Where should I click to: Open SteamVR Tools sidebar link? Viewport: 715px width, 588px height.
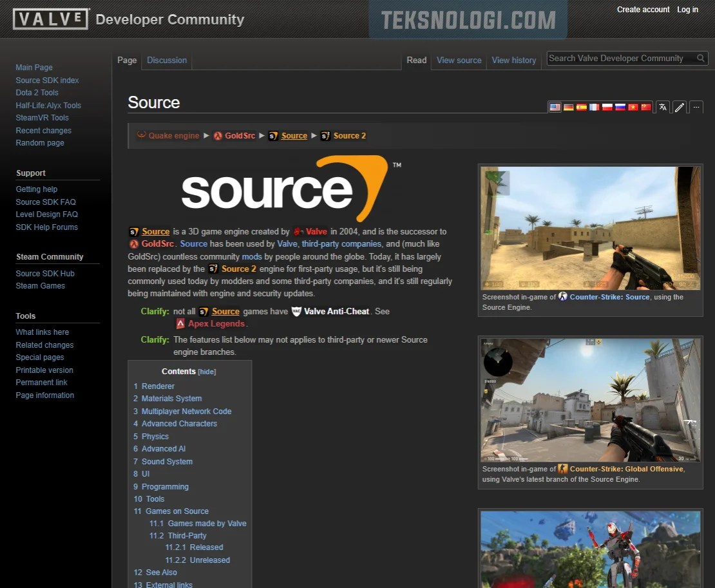(42, 118)
